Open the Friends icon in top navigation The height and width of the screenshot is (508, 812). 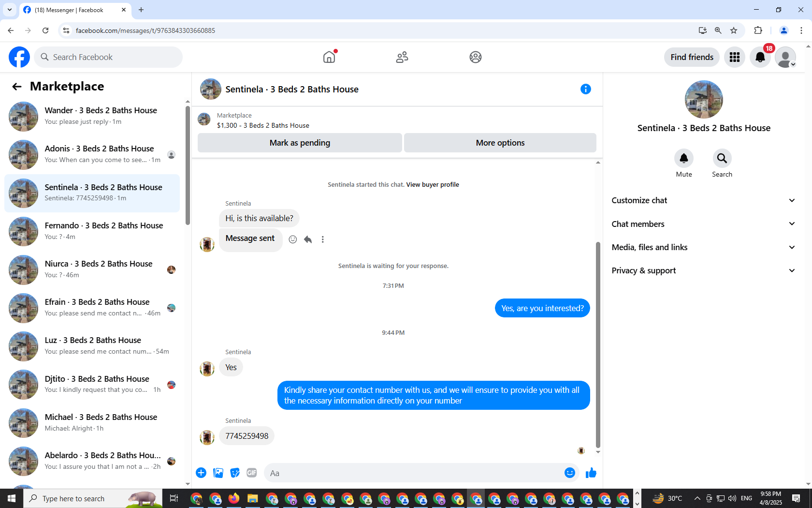coord(402,57)
